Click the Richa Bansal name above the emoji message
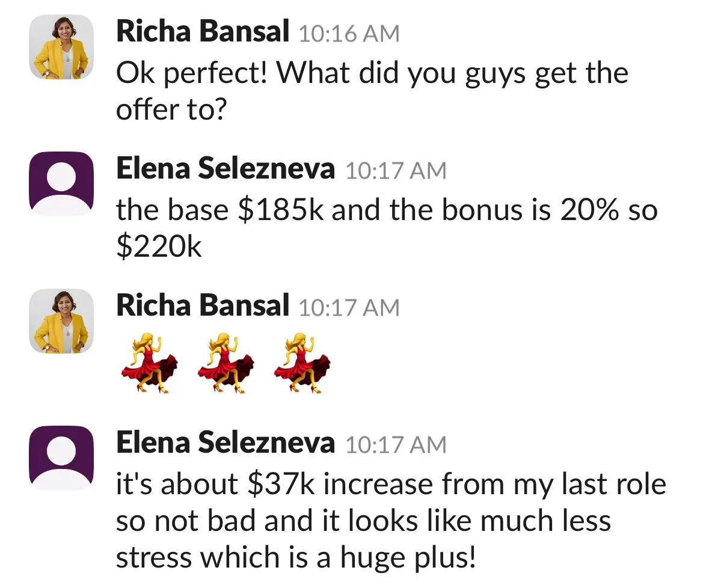This screenshot has height=588, width=709. pyautogui.click(x=203, y=305)
